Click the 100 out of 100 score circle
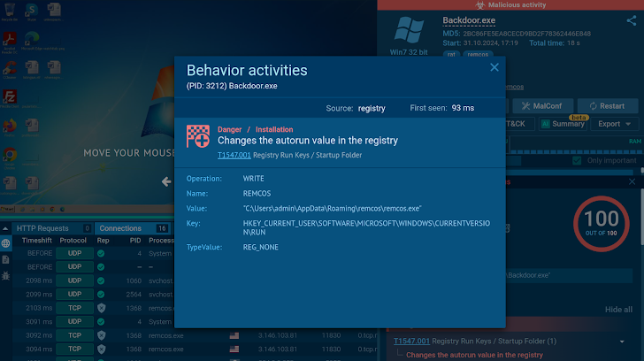Image resolution: width=644 pixels, height=361 pixels. (601, 221)
